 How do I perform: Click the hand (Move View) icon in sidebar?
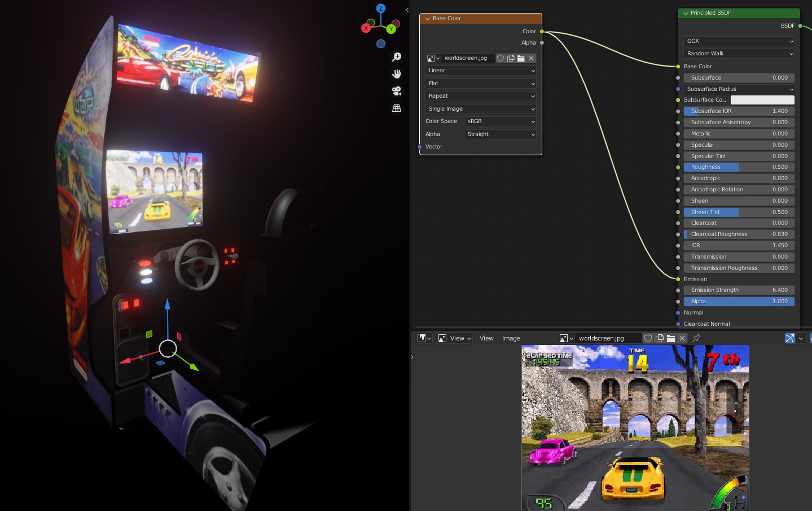point(397,73)
